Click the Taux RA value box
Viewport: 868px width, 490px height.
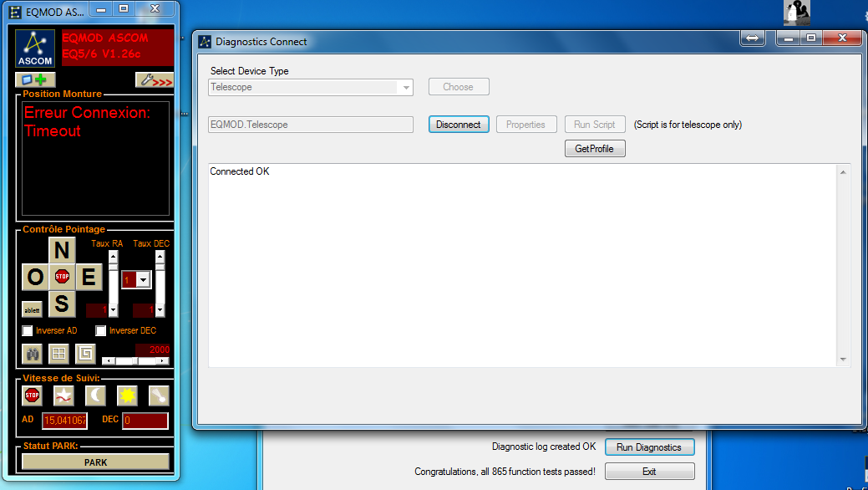click(x=97, y=309)
